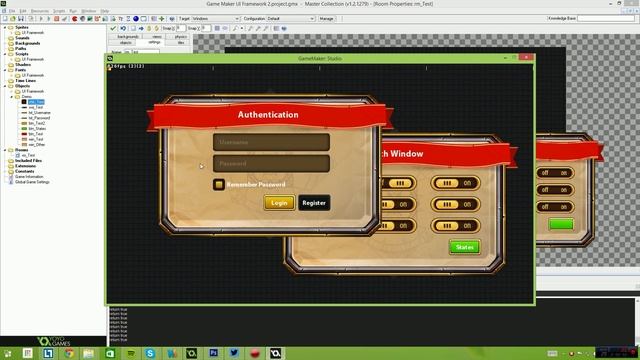Image resolution: width=640 pixels, height=360 pixels.
Task: Toggle first-row left switch in Switch Window
Action: coord(398,183)
